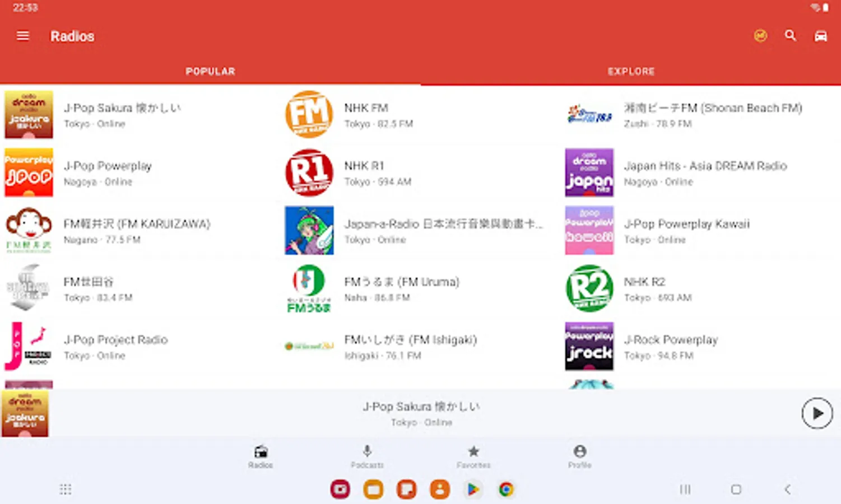Launch the orange notes app in taskbar

pos(406,489)
